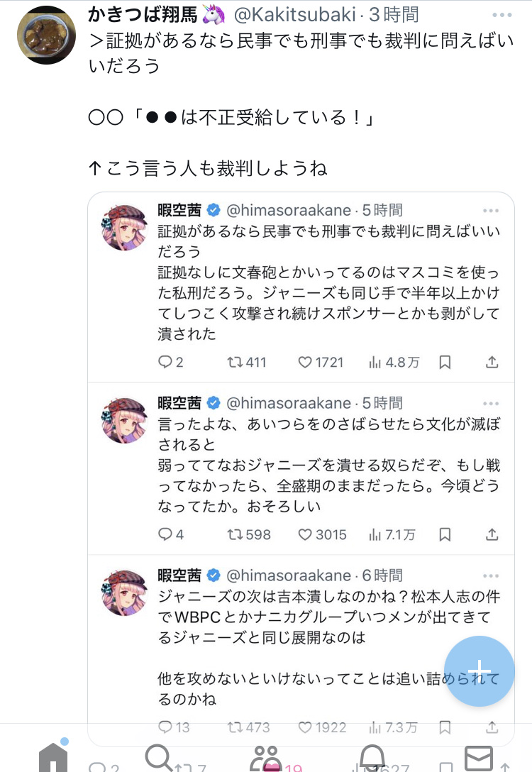Open more options on second quoted tweet
Viewport: 532px width, 772px height.
pyautogui.click(x=491, y=404)
